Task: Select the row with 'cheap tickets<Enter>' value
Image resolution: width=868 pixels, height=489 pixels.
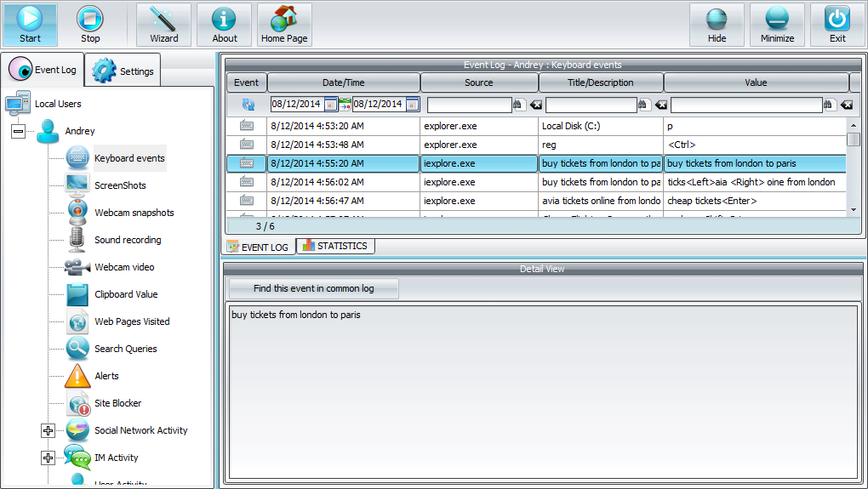Action: pos(536,201)
